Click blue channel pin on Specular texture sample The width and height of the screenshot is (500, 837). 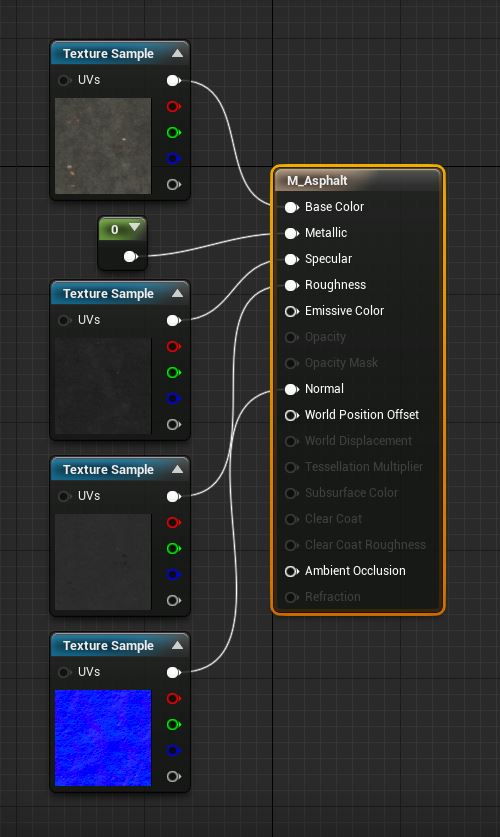173,399
